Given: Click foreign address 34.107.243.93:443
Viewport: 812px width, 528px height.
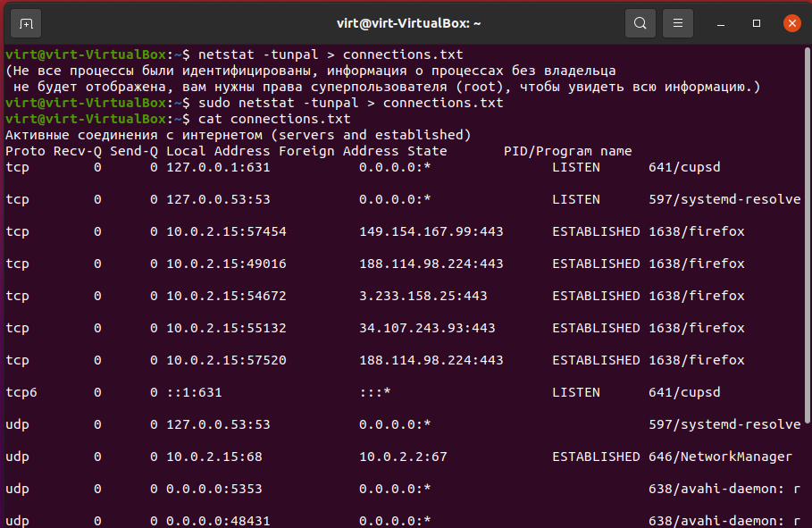Looking at the screenshot, I should click(x=427, y=328).
